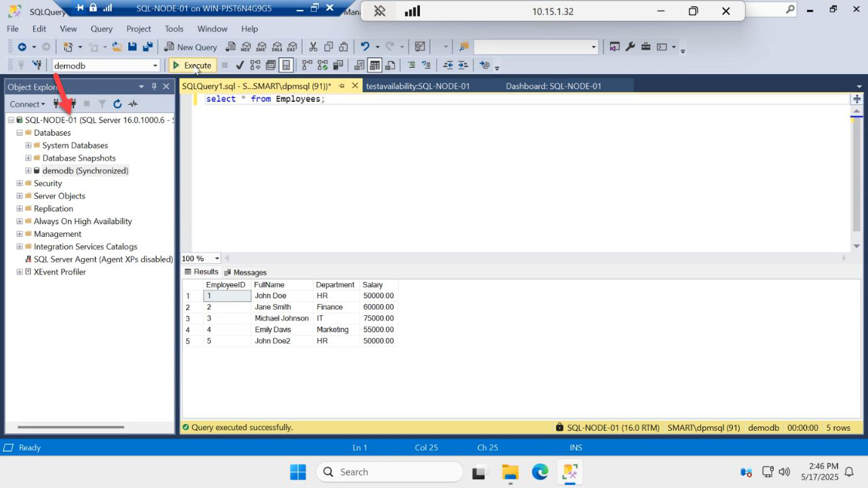
Task: Open an MDX query with the MDX icon
Action: [x=246, y=46]
